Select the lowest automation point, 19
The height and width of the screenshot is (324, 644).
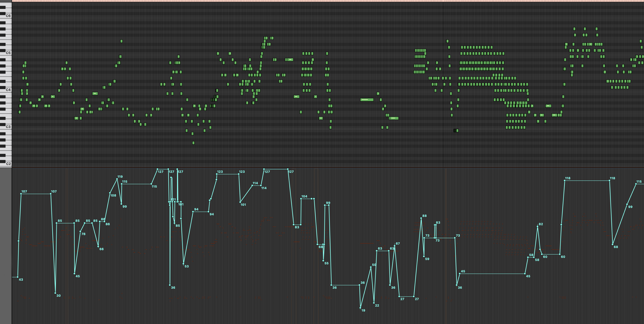click(x=360, y=308)
